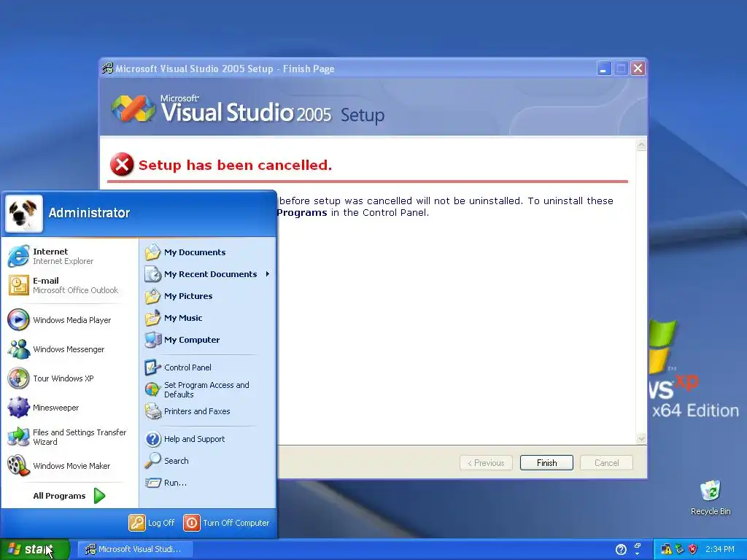Start Windows Messenger icon

pyautogui.click(x=18, y=349)
